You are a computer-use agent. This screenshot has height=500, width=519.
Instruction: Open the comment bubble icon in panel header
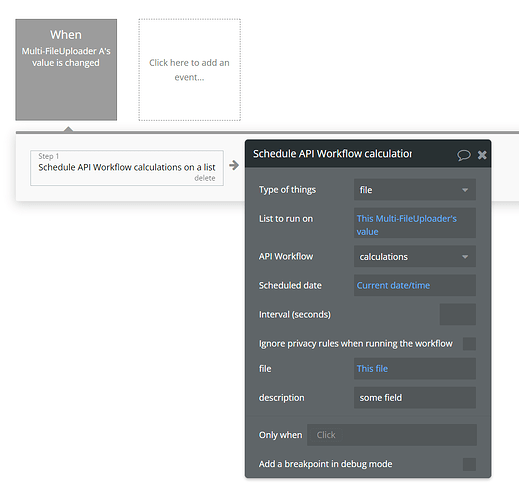click(x=464, y=155)
